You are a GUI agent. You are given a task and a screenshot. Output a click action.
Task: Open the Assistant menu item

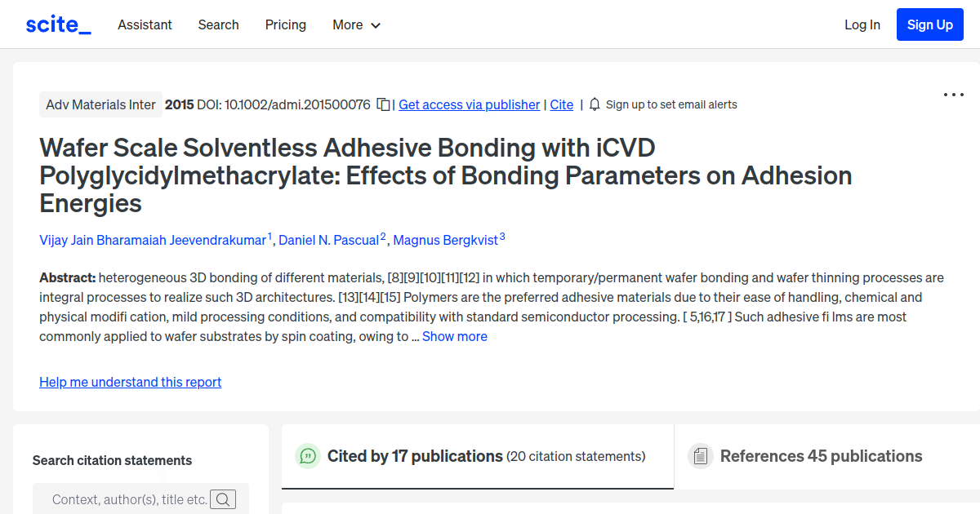[145, 25]
